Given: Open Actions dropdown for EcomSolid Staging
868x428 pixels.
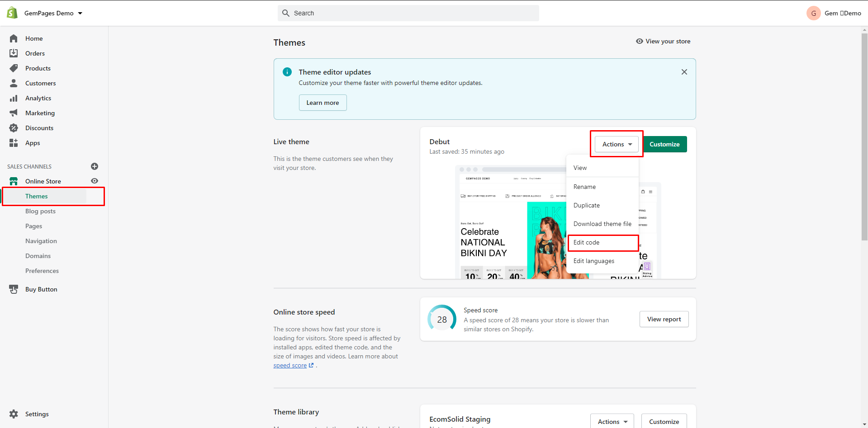Looking at the screenshot, I should point(612,421).
